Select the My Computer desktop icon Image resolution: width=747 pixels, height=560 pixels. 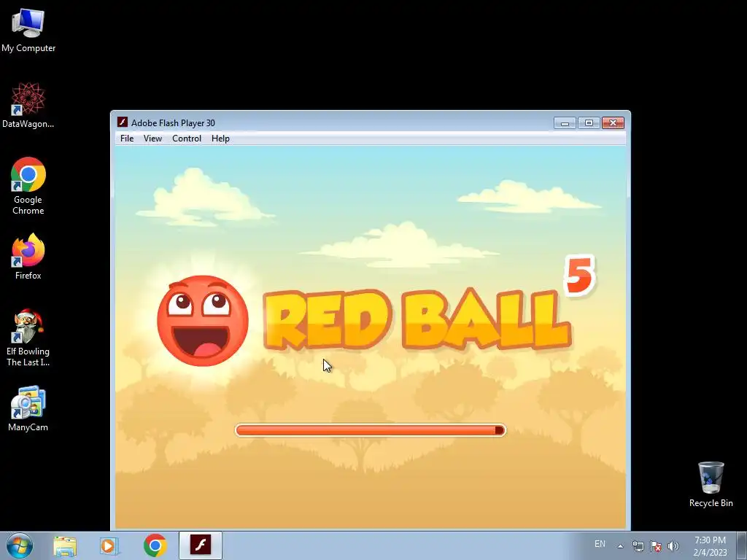click(x=28, y=31)
